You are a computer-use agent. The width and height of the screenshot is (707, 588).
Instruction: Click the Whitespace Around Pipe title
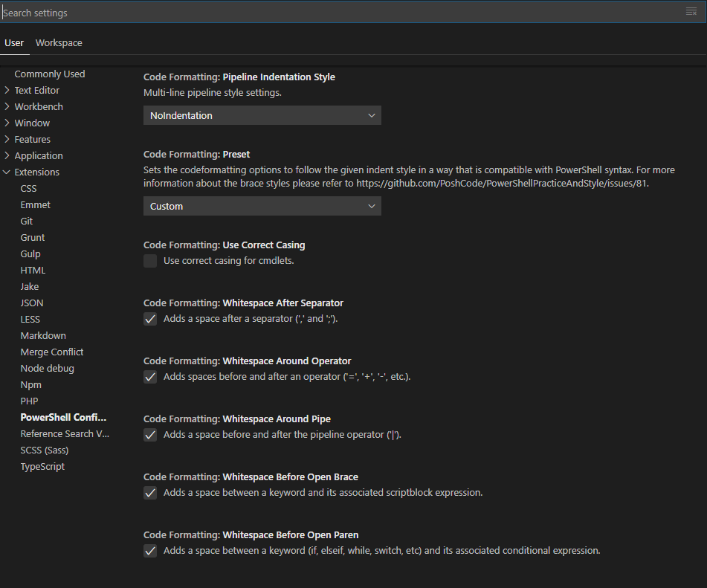(x=237, y=419)
